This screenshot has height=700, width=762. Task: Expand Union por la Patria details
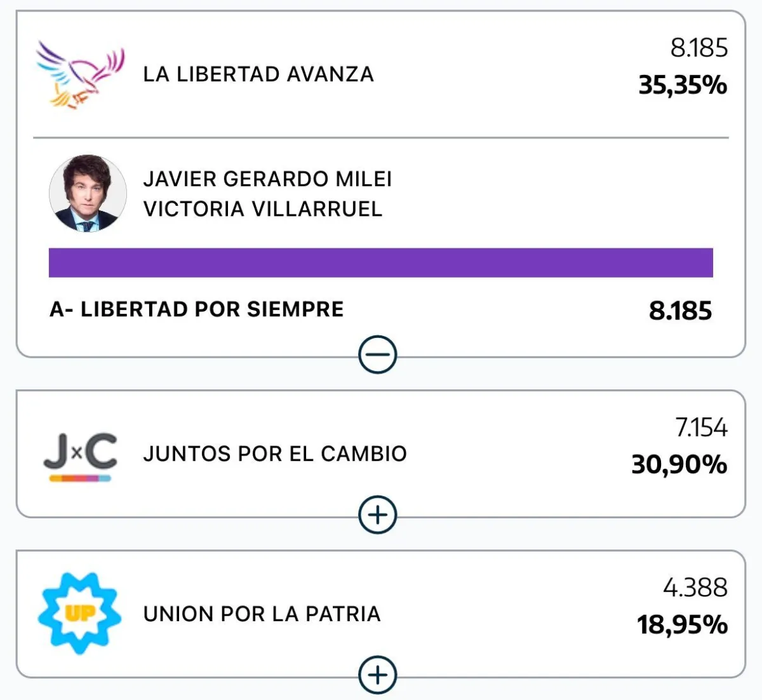click(x=378, y=675)
